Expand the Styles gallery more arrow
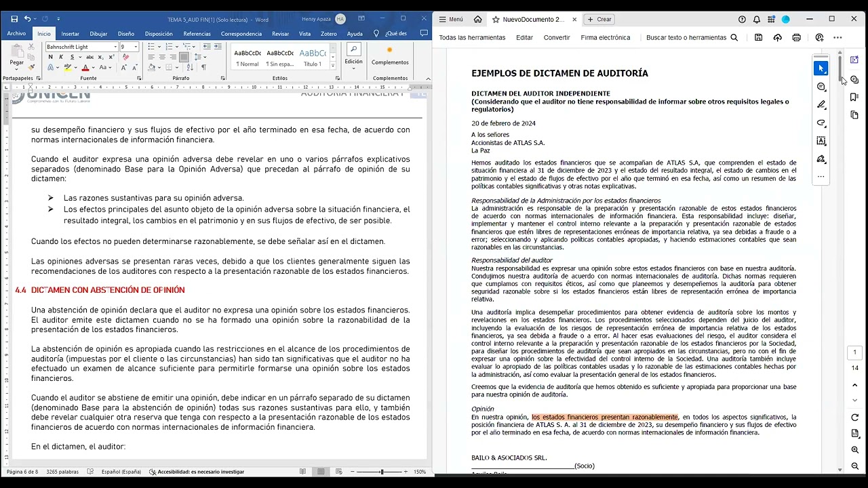 (x=332, y=67)
